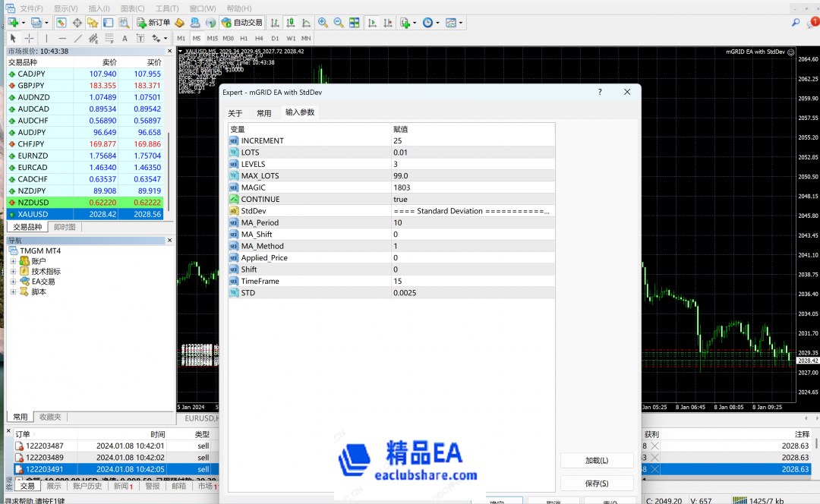This screenshot has height=504, width=820.
Task: Draw a trendline with the diagonal line tool
Action: tap(77, 38)
